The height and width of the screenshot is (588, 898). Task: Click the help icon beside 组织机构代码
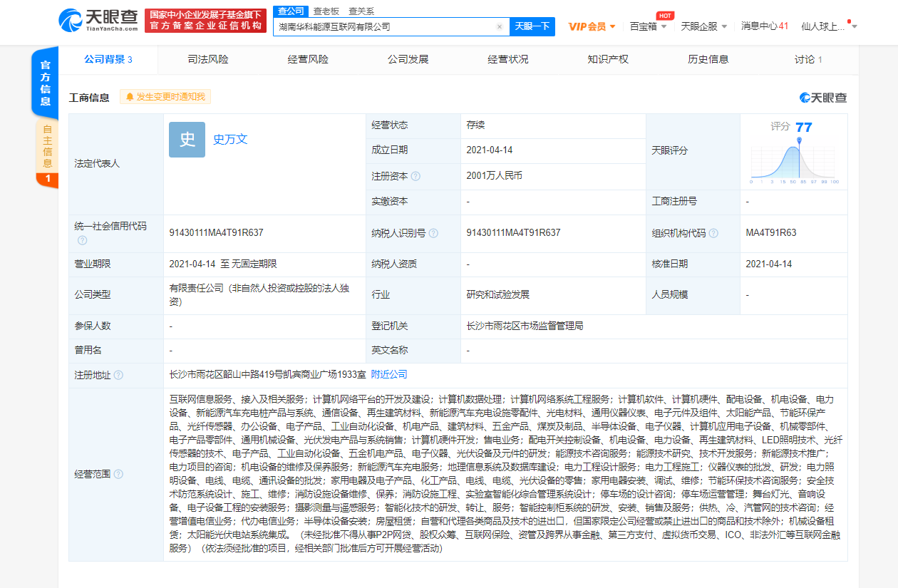(713, 233)
